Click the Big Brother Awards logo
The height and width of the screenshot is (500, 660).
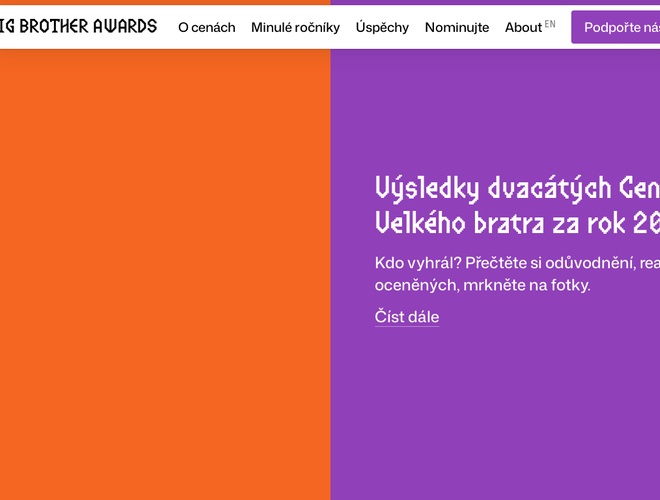[x=78, y=27]
